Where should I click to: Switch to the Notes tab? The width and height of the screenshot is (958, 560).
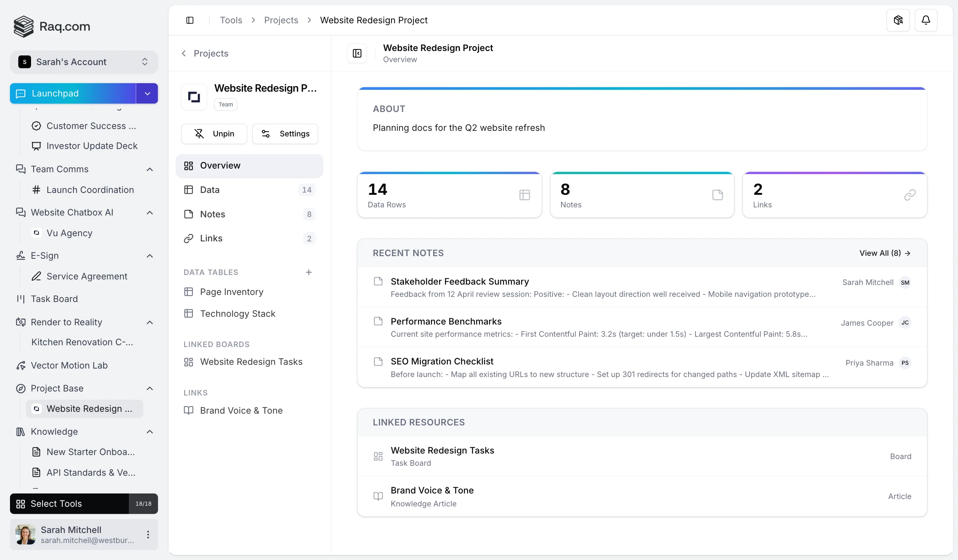213,214
